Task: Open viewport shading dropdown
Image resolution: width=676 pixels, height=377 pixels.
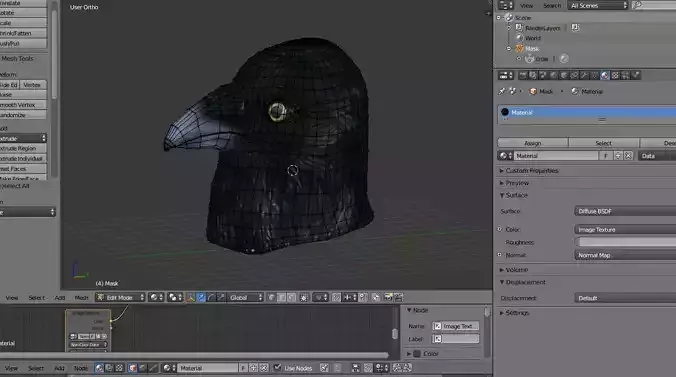Action: coord(156,297)
